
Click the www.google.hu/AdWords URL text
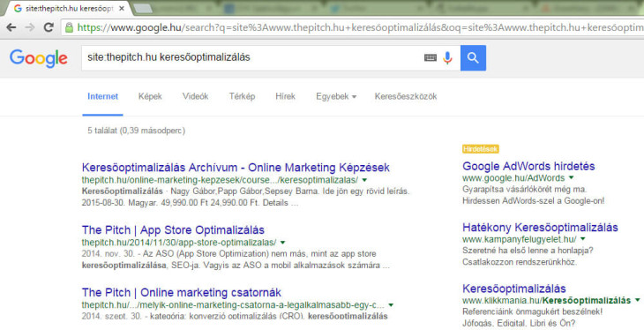513,178
